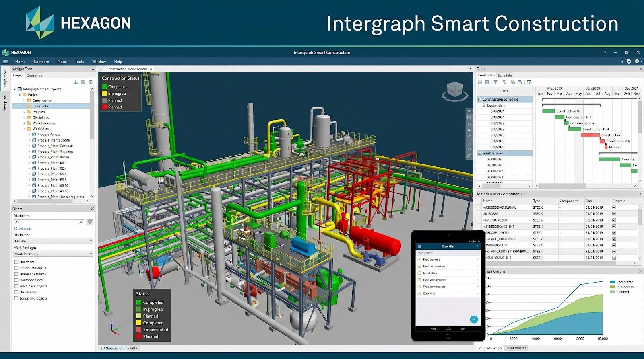The height and width of the screenshot is (359, 644).
Task: Click the calendar columns icon in Data toolbar
Action: pos(529,82)
